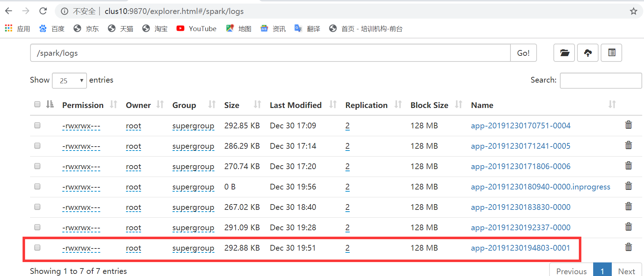Open file app-20191230180940-0000.inprogress
Image resolution: width=644 pixels, height=276 pixels.
[541, 187]
